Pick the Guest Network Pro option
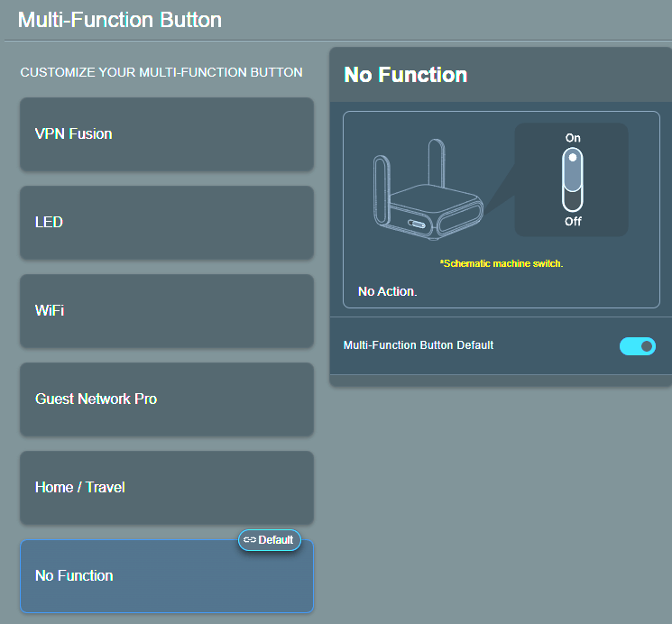Image resolution: width=672 pixels, height=624 pixels. pos(167,399)
